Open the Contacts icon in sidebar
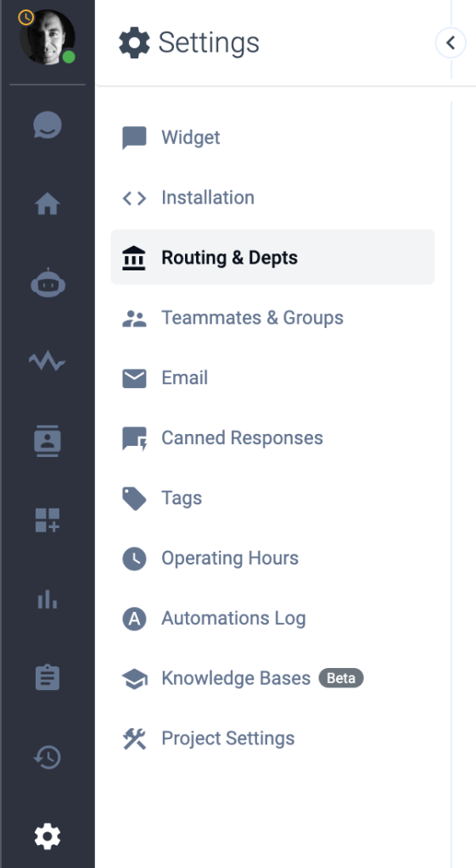This screenshot has height=868, width=476. (48, 441)
